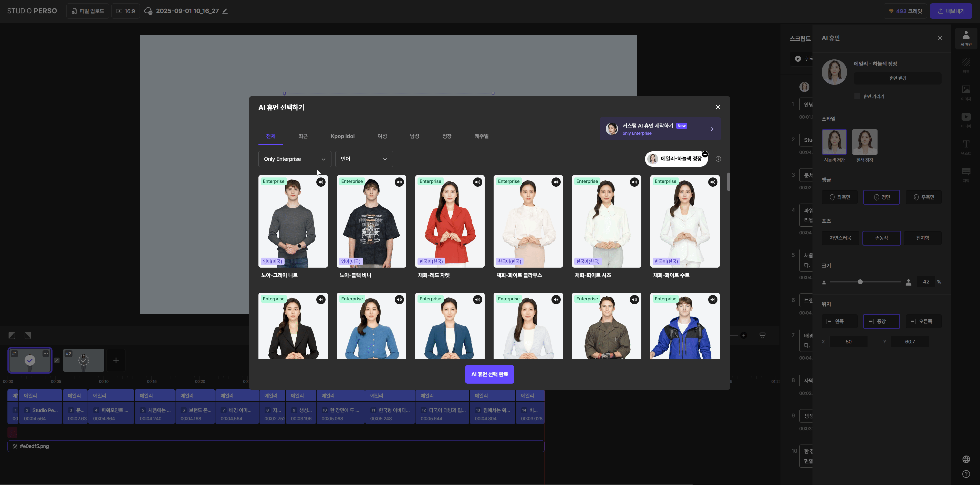This screenshot has width=980, height=485.
Task: Enable the 휴먼 가리기 checkbox
Action: point(857,96)
